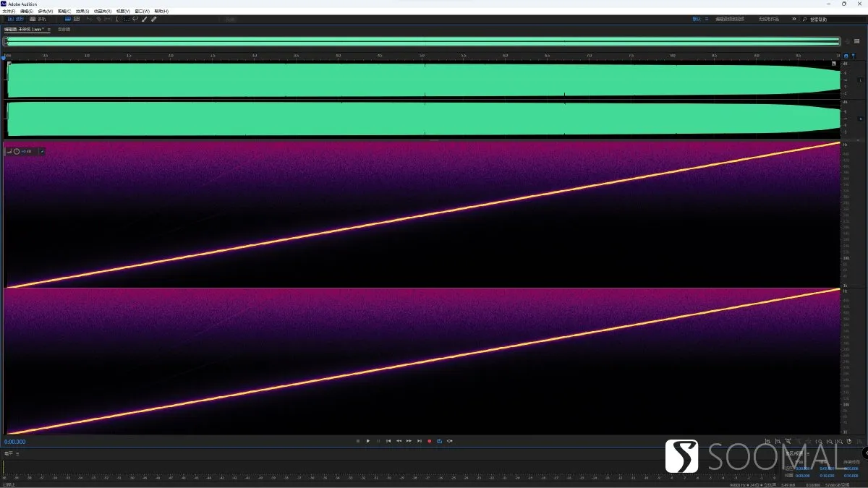Click the Rewind button
This screenshot has width=868, height=488.
click(399, 440)
